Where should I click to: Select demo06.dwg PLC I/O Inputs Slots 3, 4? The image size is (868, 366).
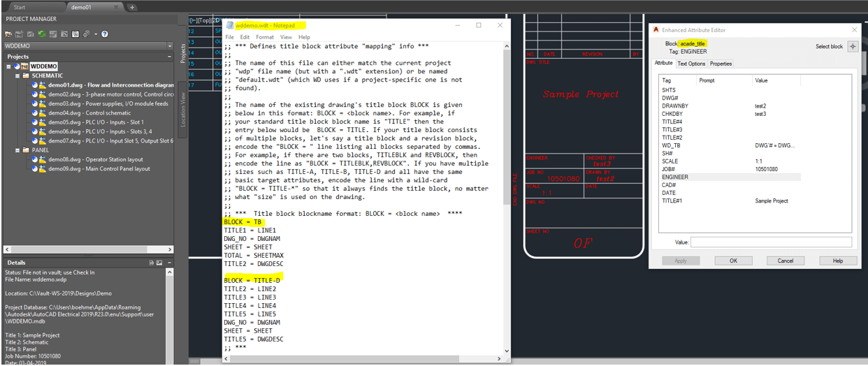coord(100,131)
